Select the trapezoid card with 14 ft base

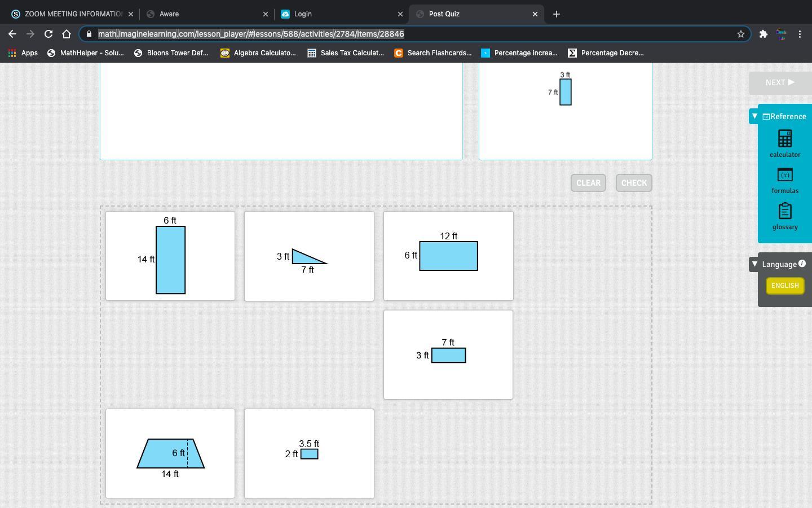[x=170, y=454]
